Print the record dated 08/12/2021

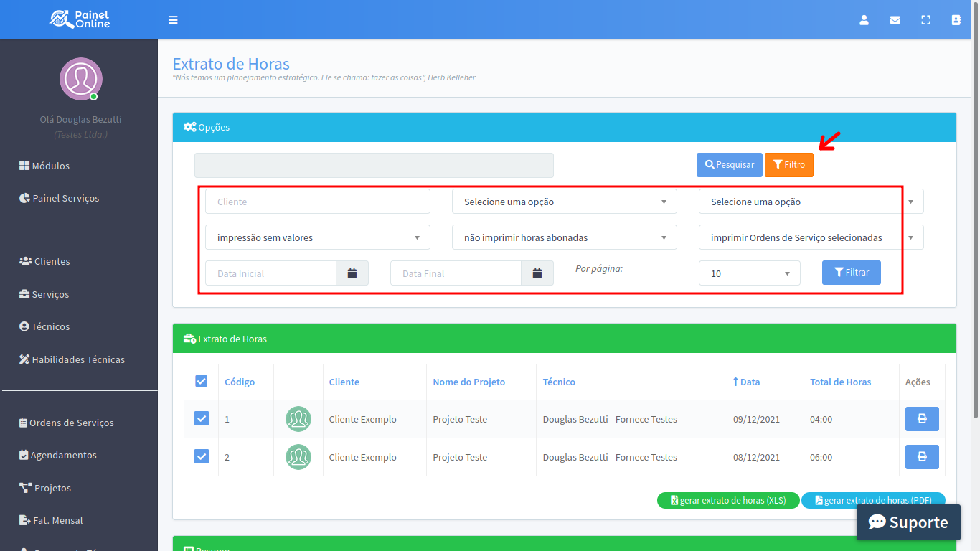[x=922, y=457]
